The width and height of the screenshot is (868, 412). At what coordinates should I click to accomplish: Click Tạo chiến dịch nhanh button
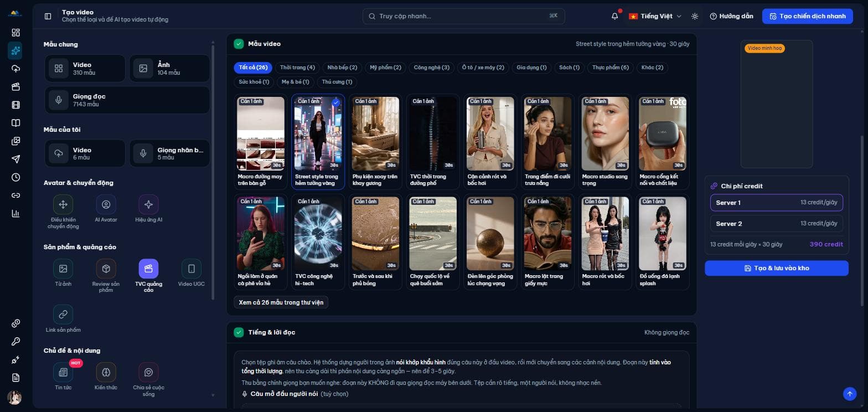(807, 16)
